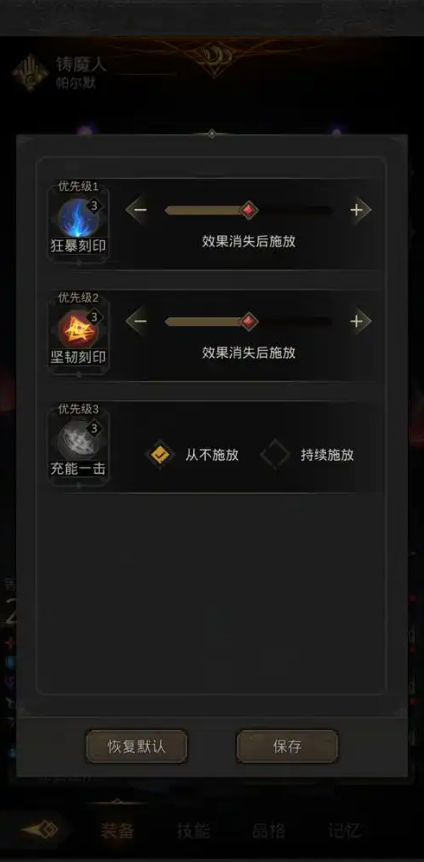
Task: Switch to the 技能 tab
Action: click(193, 831)
